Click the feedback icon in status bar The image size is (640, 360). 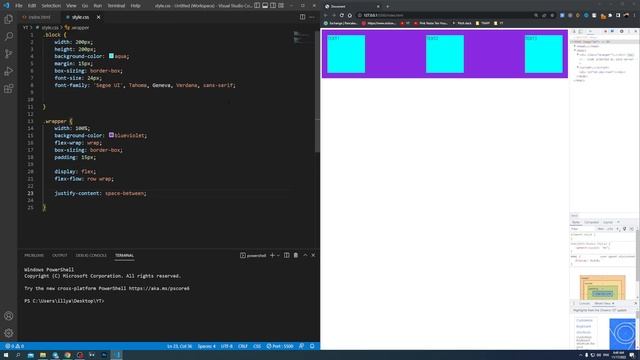coord(302,346)
